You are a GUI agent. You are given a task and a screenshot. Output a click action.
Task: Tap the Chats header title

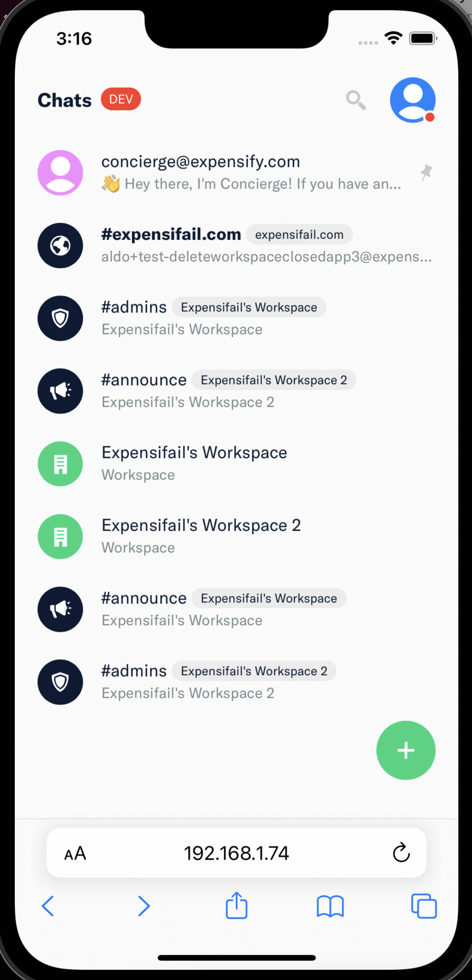(64, 100)
